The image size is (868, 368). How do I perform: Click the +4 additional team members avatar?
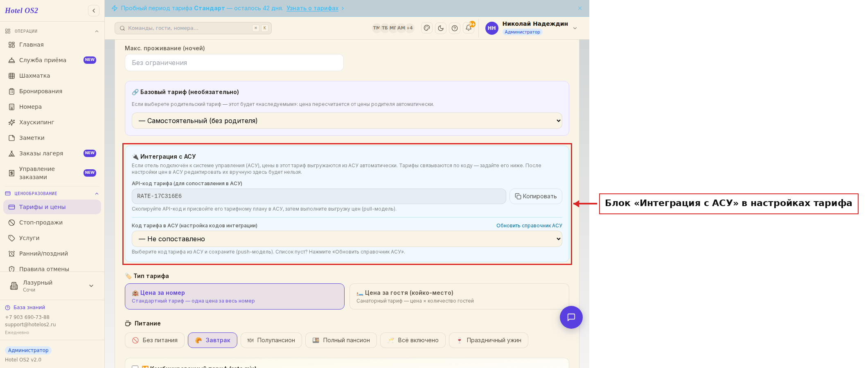pos(410,28)
